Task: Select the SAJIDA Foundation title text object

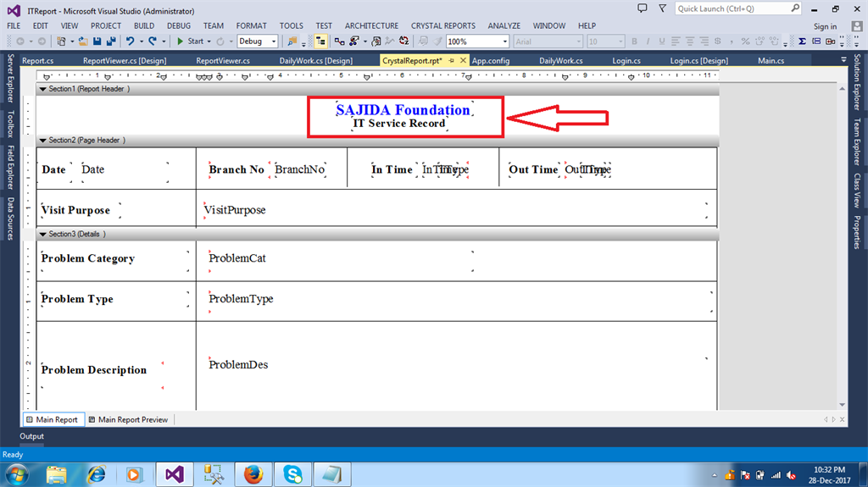Action: click(403, 109)
